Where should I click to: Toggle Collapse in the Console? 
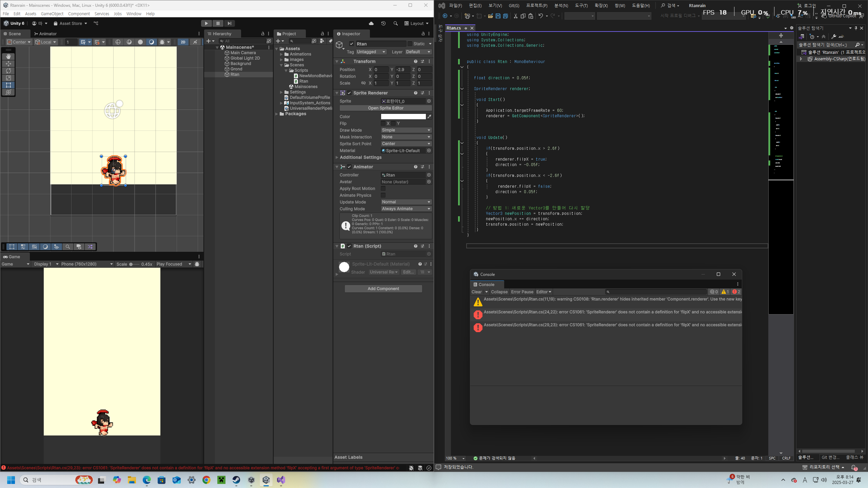click(499, 292)
